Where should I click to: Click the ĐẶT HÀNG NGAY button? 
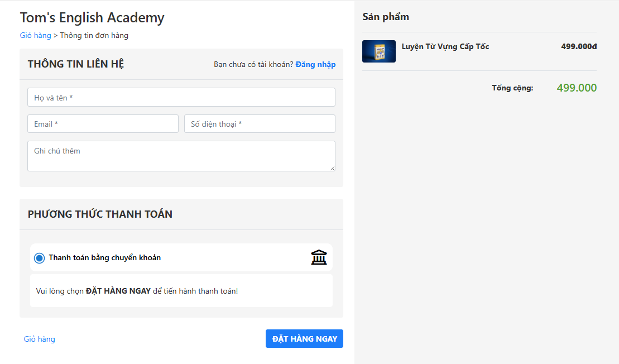coord(304,339)
